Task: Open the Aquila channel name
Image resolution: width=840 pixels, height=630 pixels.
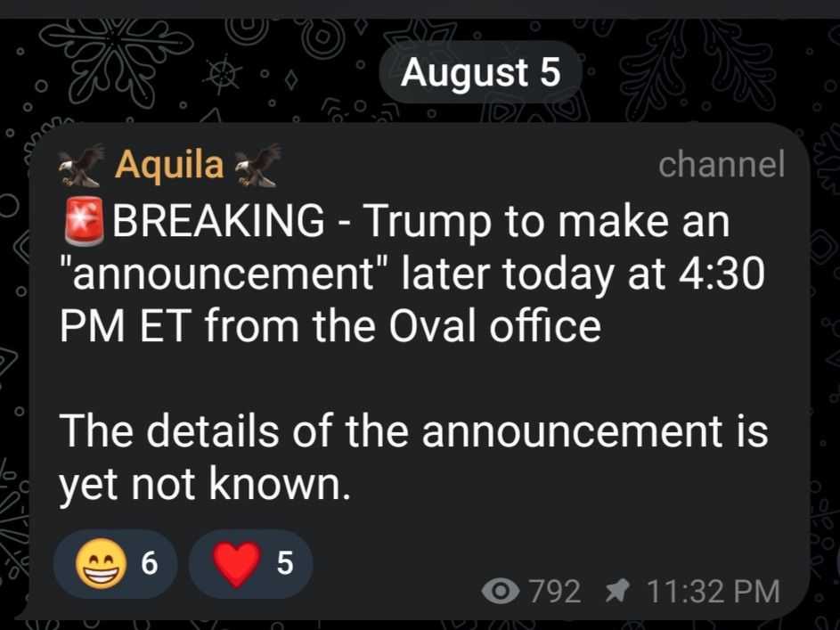Action: [x=169, y=165]
